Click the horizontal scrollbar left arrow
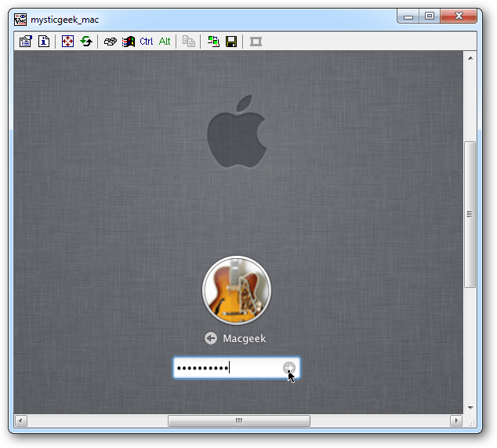 point(21,421)
